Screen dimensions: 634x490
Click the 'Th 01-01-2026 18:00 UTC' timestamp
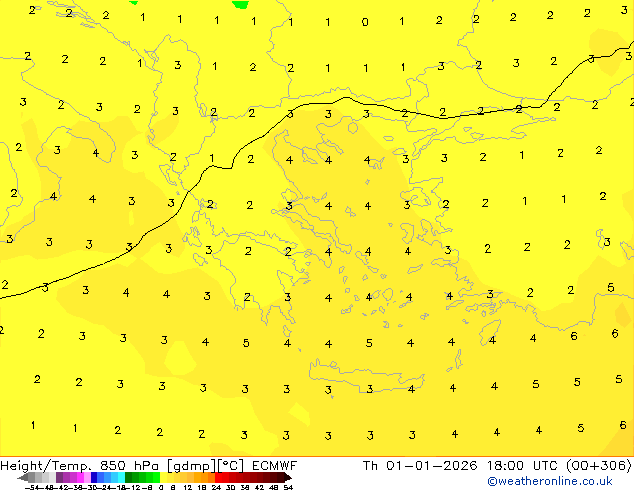point(460,466)
